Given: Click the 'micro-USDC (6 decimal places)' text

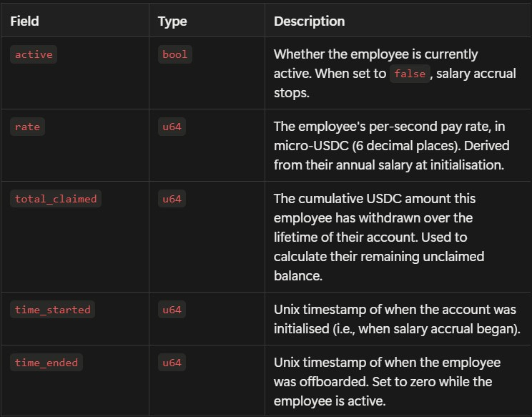Looking at the screenshot, I should pos(354,145).
